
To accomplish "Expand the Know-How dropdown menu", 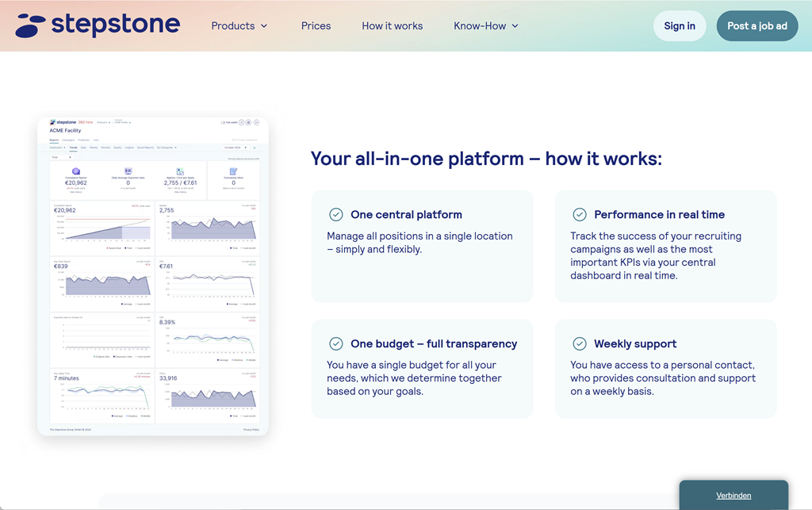I will coord(485,26).
